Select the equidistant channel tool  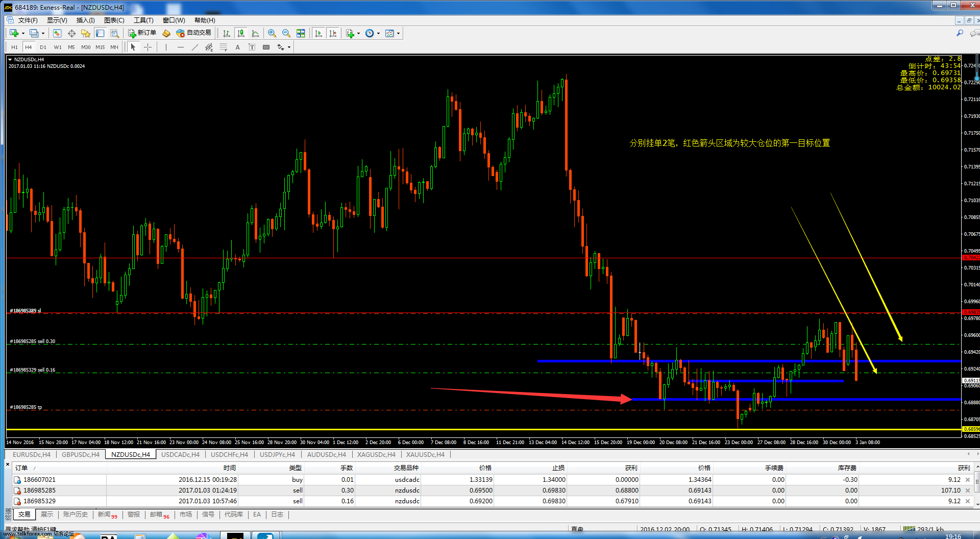(209, 47)
